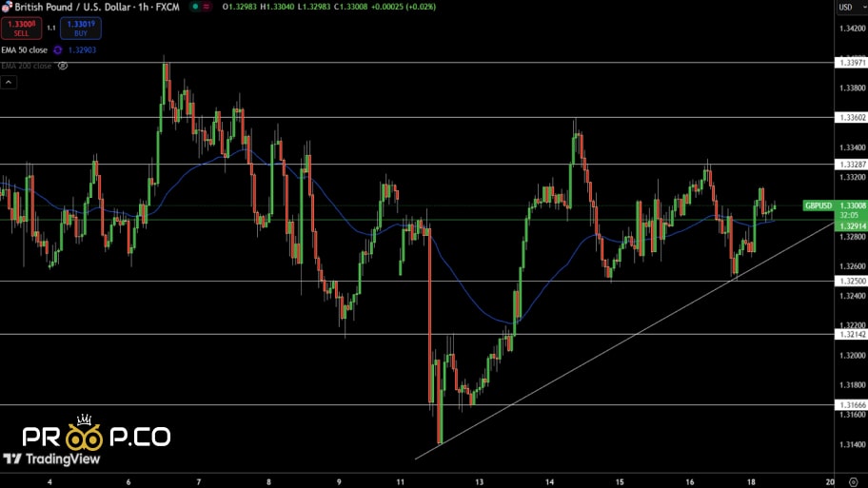
Task: Click date label 6 on time axis
Action: point(128,482)
